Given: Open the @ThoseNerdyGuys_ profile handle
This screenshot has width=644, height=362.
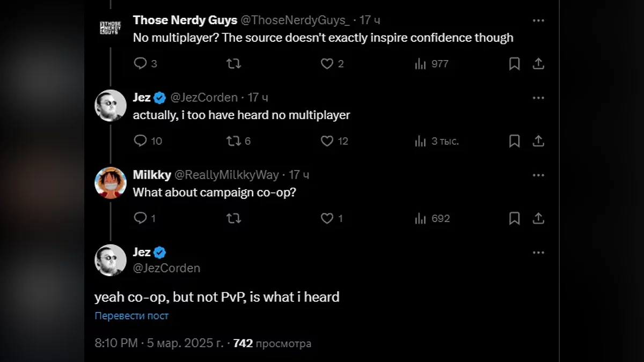Looking at the screenshot, I should click(x=295, y=20).
